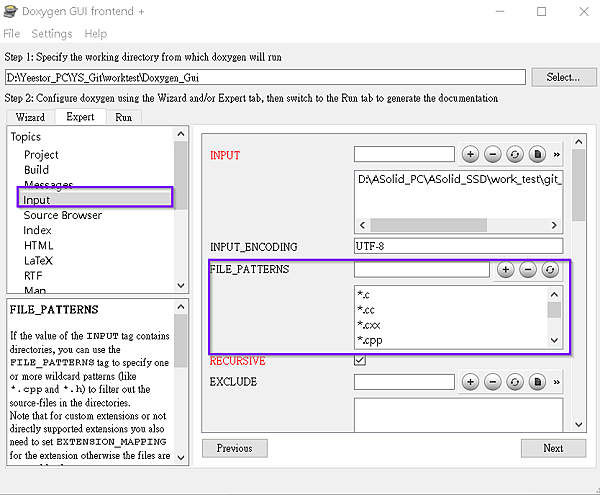Switch to the Run tab
Screen dimensions: 600x495
click(x=123, y=117)
